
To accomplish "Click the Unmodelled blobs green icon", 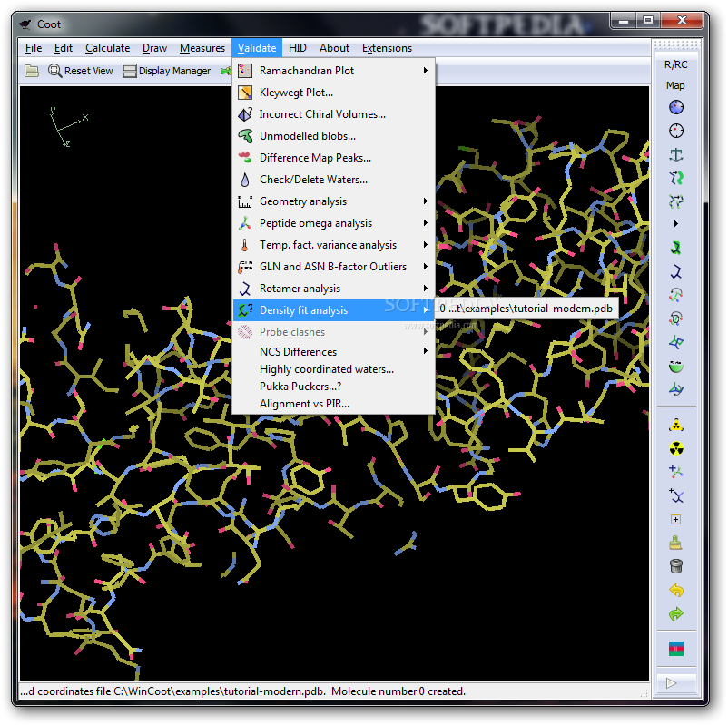I will point(245,136).
